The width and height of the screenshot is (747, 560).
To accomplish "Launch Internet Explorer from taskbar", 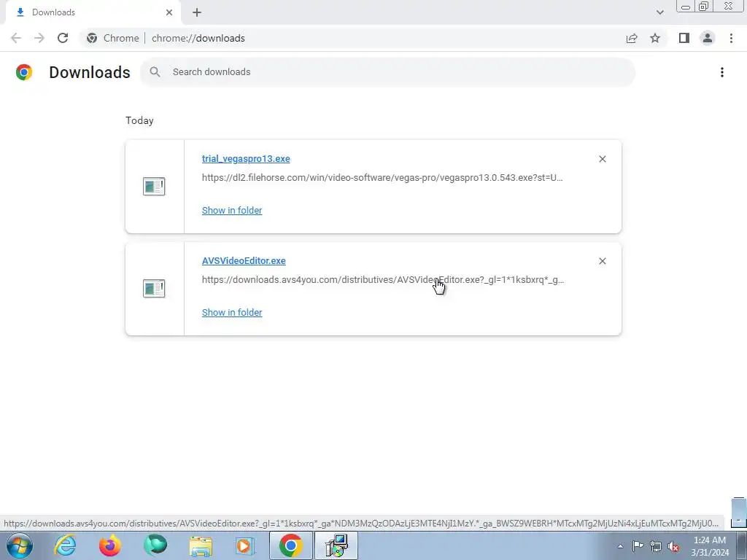I will point(65,545).
